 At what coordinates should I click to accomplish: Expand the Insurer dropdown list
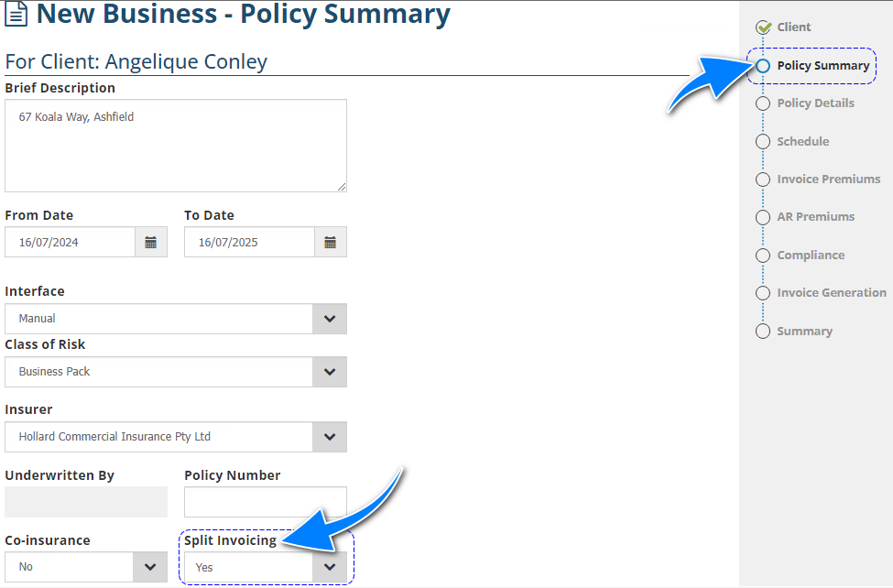[330, 437]
